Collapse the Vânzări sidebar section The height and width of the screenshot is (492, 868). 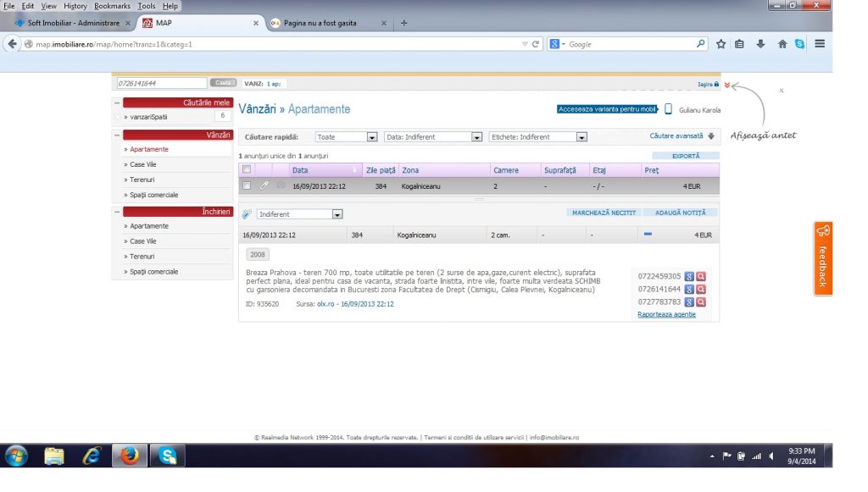(116, 135)
